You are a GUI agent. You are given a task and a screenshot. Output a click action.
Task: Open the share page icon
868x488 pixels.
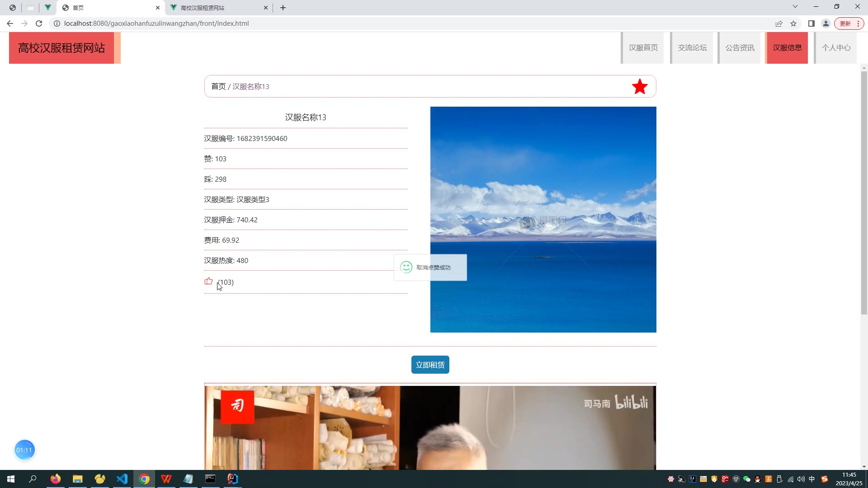click(x=779, y=23)
